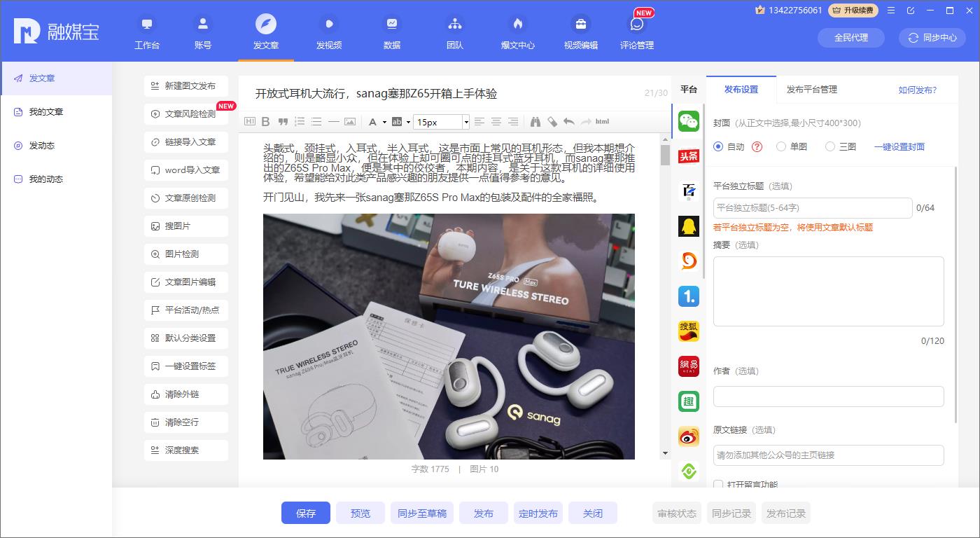
Task: Click the 一键设置封面 link
Action: pos(899,147)
